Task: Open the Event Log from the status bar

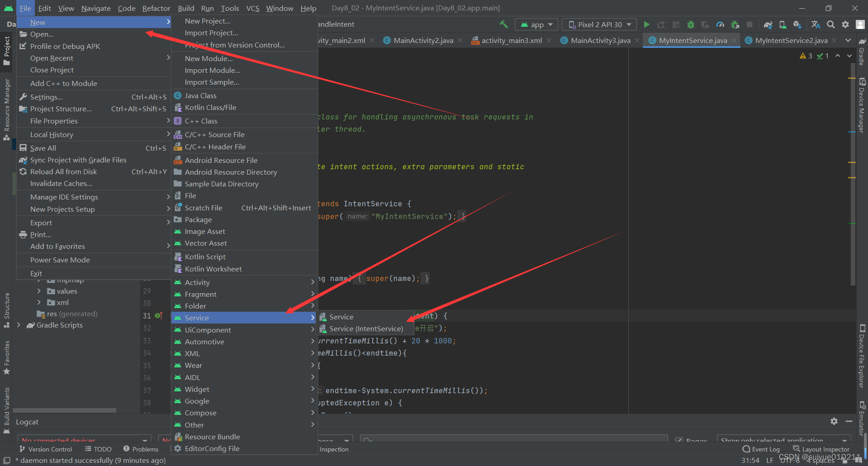Action: (765, 449)
